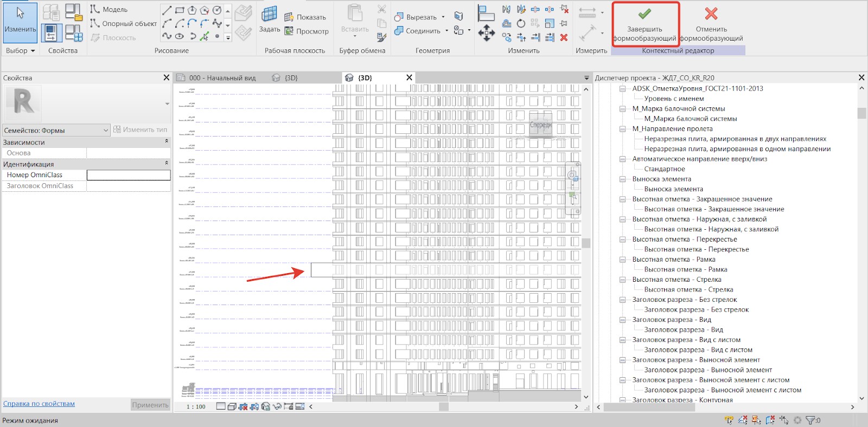The height and width of the screenshot is (427, 868).
Task: Close the active {3D} view tab
Action: pyautogui.click(x=409, y=77)
